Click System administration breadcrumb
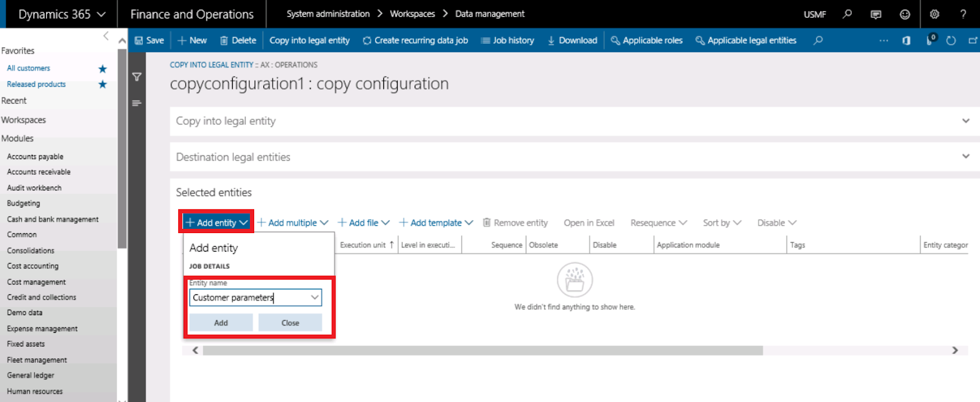 [328, 13]
